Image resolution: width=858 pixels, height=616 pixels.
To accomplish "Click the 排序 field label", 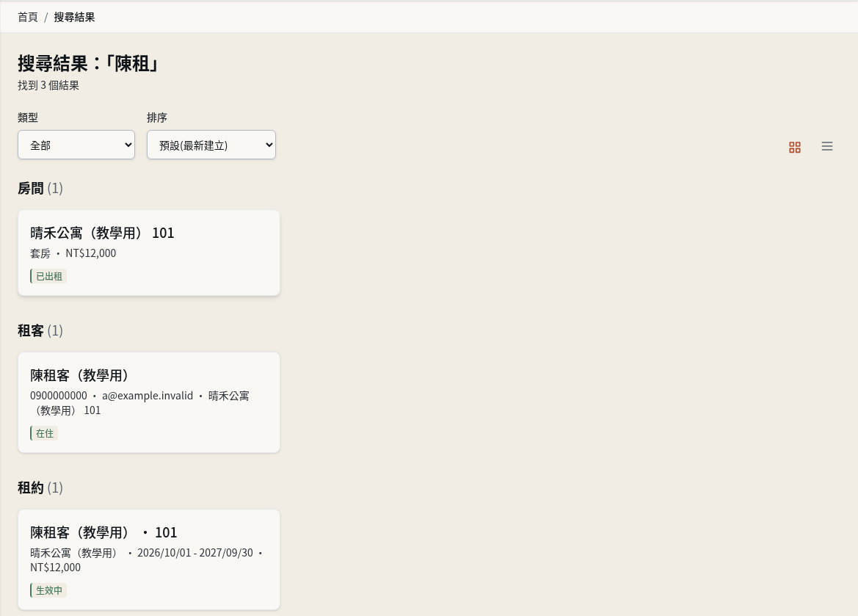I will point(157,117).
